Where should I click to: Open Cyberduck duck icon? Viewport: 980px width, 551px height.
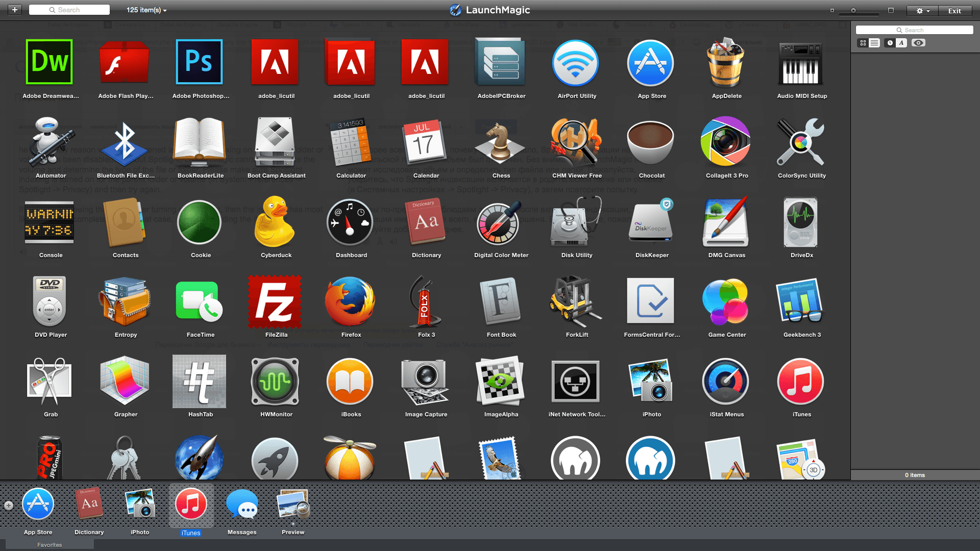click(x=275, y=221)
